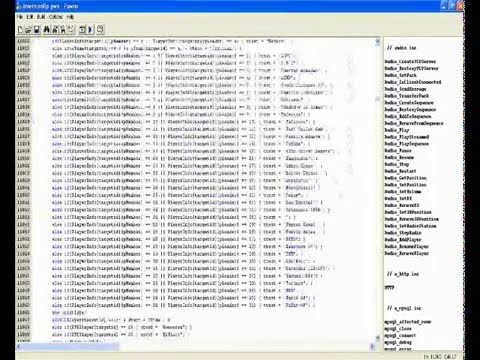Select mysql_close in function list
480x360 pixels.
coord(398,329)
